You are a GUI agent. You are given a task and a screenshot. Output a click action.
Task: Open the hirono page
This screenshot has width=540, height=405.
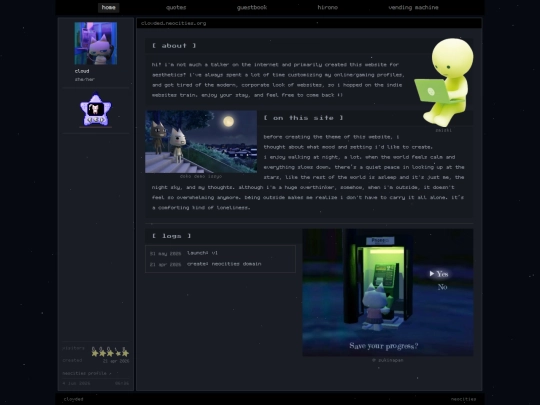(328, 8)
